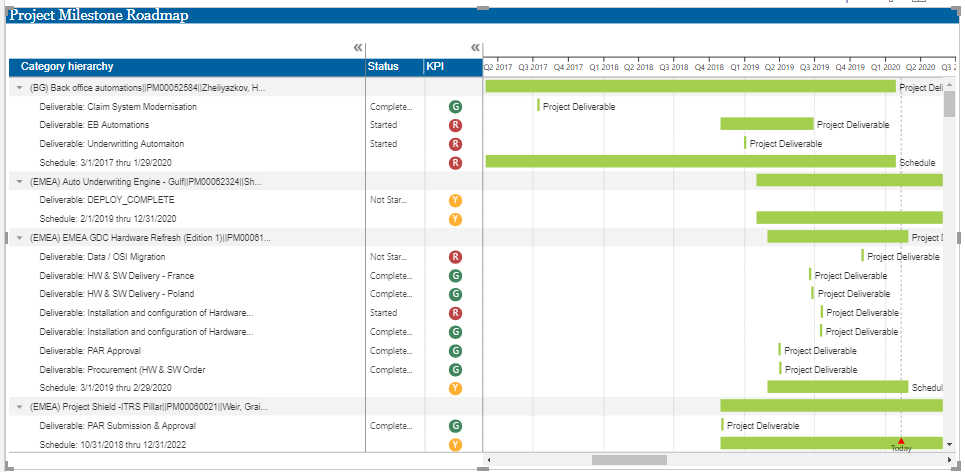Click the Claim System Modernisation milestone marker
The height and width of the screenshot is (472, 965).
[x=539, y=105]
